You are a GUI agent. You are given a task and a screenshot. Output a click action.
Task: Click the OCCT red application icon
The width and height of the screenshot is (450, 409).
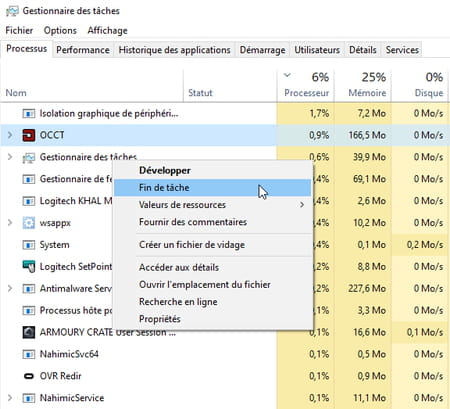(29, 135)
